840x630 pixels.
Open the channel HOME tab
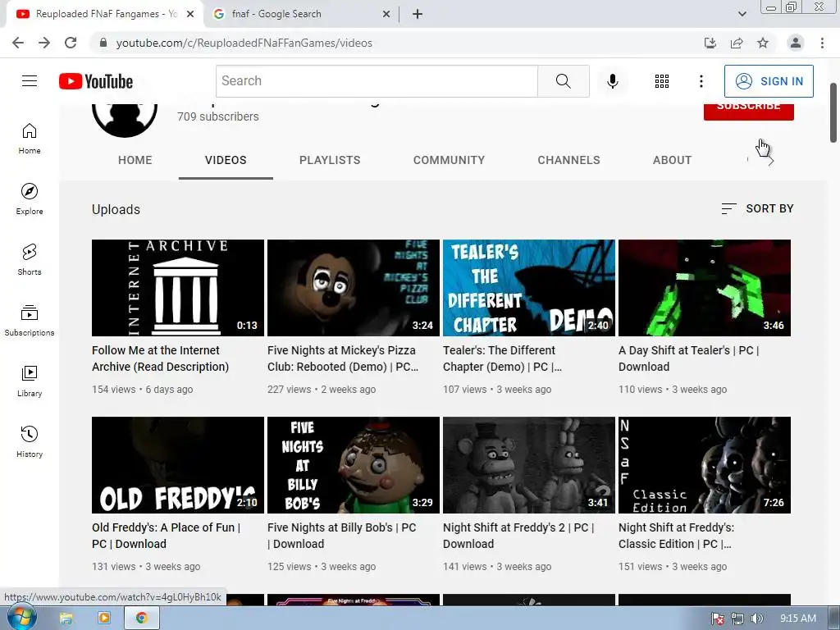click(135, 160)
